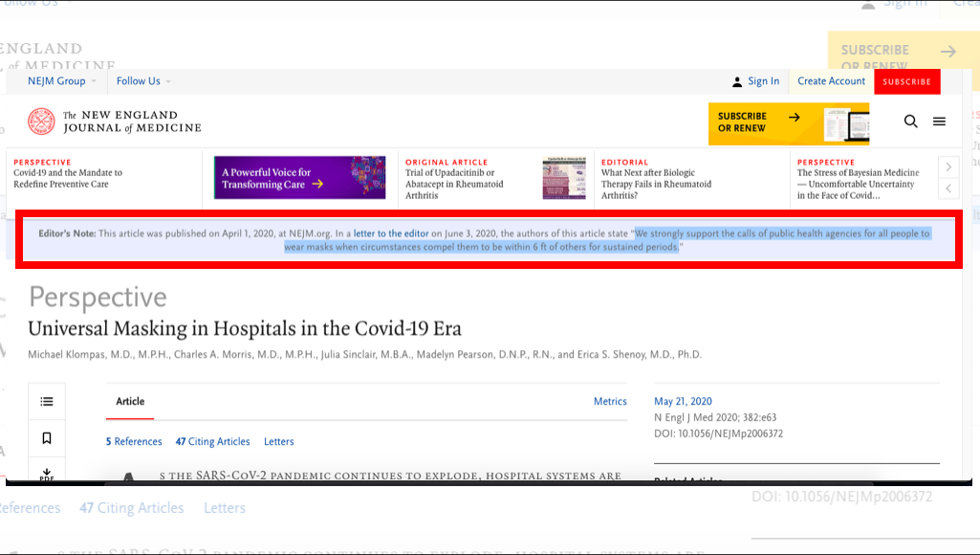980x555 pixels.
Task: Click the red SUBSCRIBE button
Action: point(907,82)
